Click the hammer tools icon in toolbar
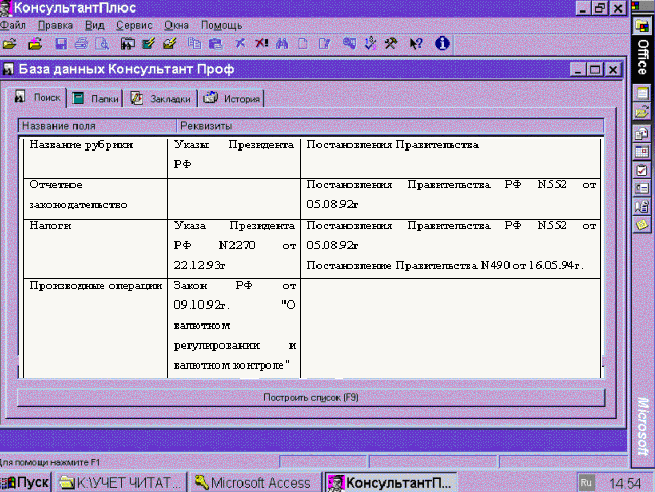655x492 pixels. [392, 44]
